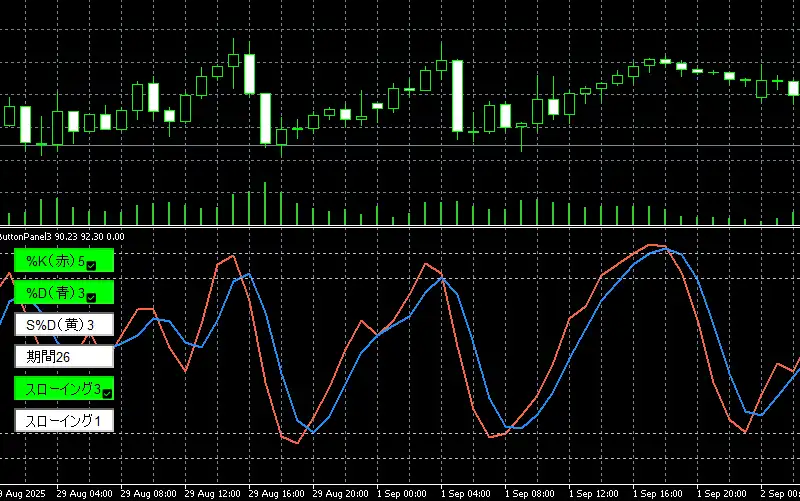The height and width of the screenshot is (501, 800).
Task: Click the divider above the indicator subwindow
Action: click(x=400, y=228)
